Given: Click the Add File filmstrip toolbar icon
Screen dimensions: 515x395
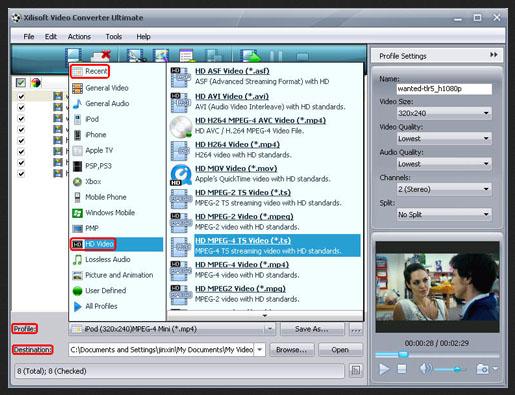Looking at the screenshot, I should click(x=73, y=55).
